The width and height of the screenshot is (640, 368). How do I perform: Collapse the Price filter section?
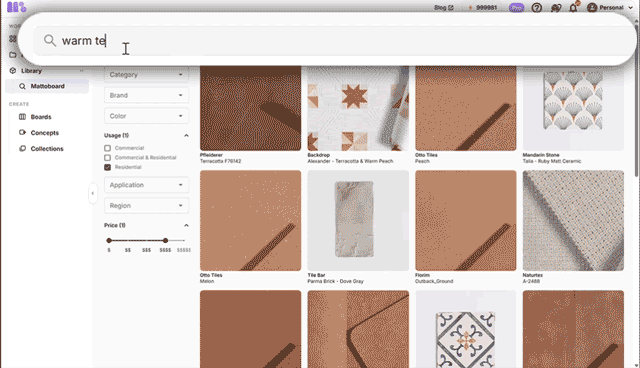click(186, 225)
